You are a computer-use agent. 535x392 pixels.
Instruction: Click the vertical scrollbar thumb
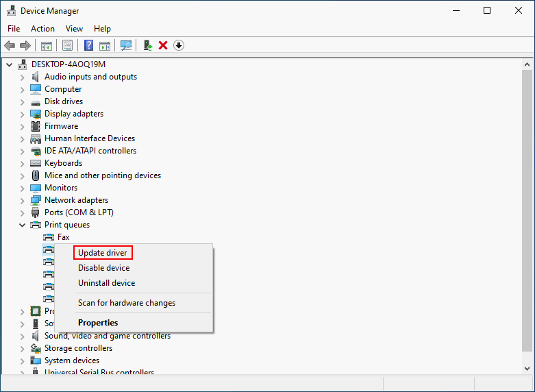tap(527, 210)
